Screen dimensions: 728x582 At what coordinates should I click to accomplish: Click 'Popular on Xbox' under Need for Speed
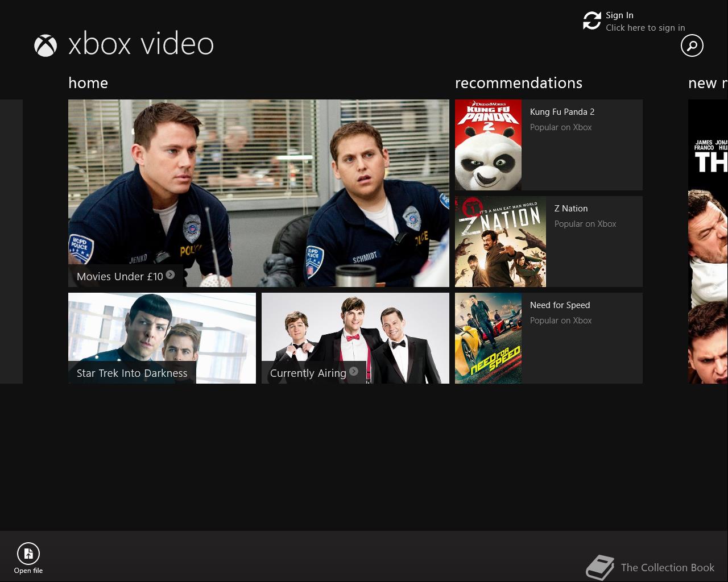point(561,321)
